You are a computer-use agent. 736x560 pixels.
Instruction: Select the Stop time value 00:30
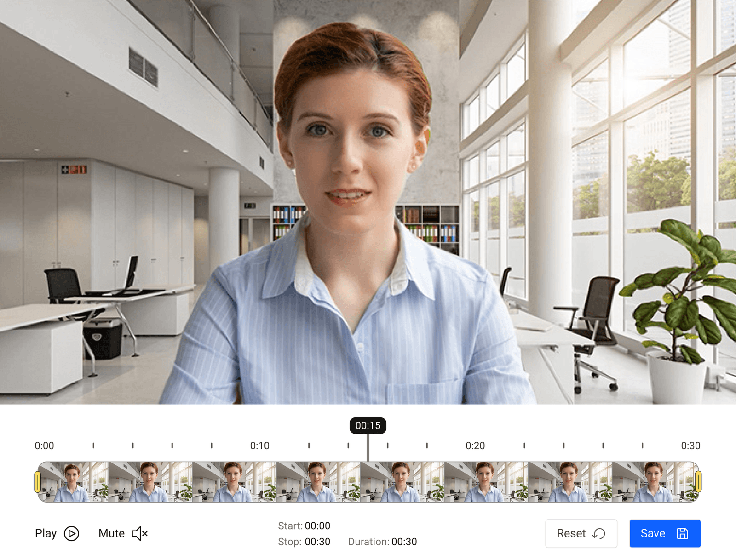click(x=317, y=542)
